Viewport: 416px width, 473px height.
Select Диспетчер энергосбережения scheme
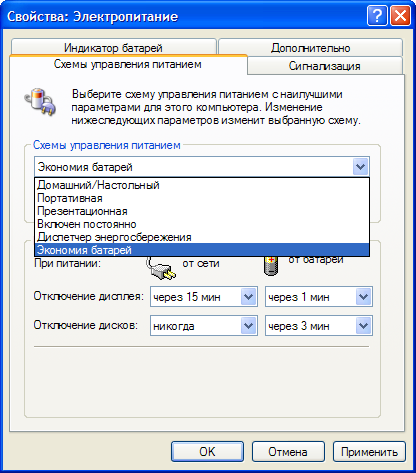point(202,237)
